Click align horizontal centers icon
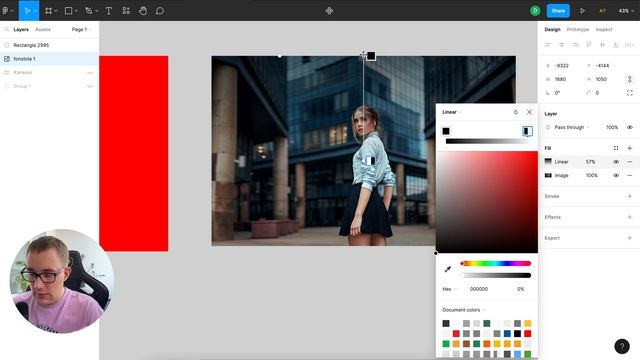Screen dimensions: 640x360 [x=562, y=45]
